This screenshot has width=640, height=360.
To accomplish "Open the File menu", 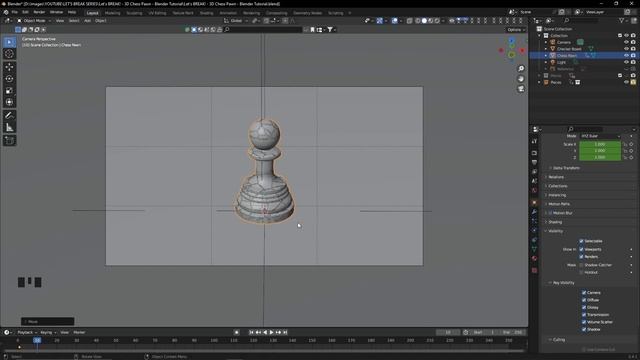I will point(15,12).
